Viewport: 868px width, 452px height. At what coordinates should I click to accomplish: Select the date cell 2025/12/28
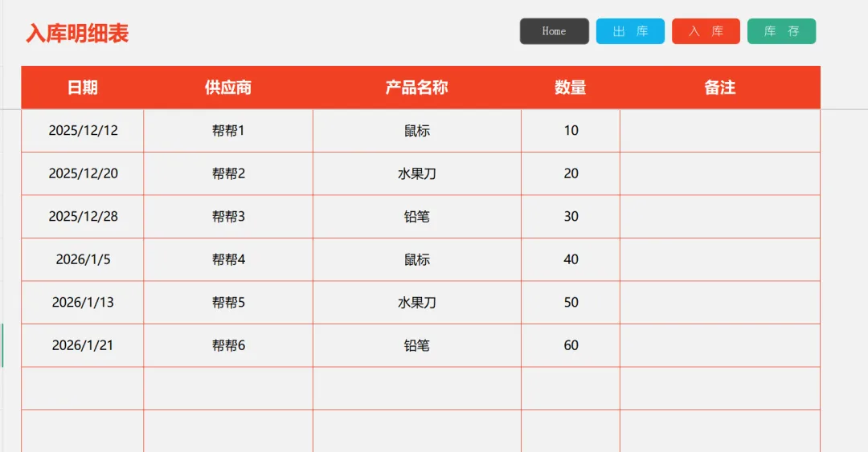(x=83, y=216)
